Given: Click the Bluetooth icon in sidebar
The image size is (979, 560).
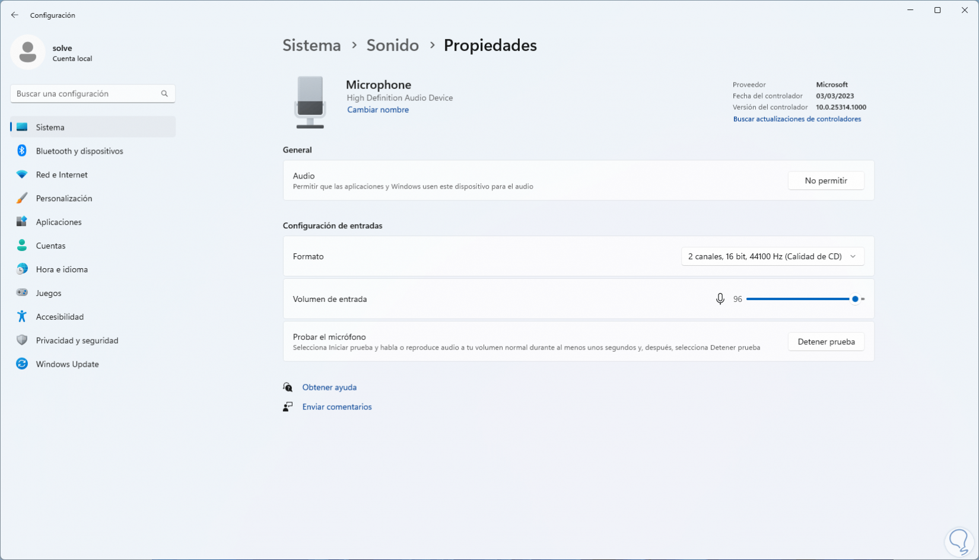Looking at the screenshot, I should coord(22,151).
